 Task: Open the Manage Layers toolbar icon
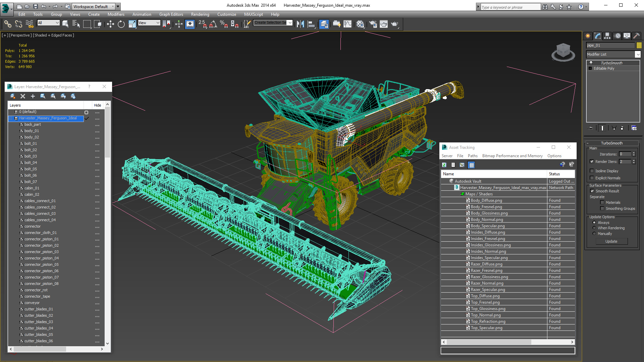[x=324, y=24]
